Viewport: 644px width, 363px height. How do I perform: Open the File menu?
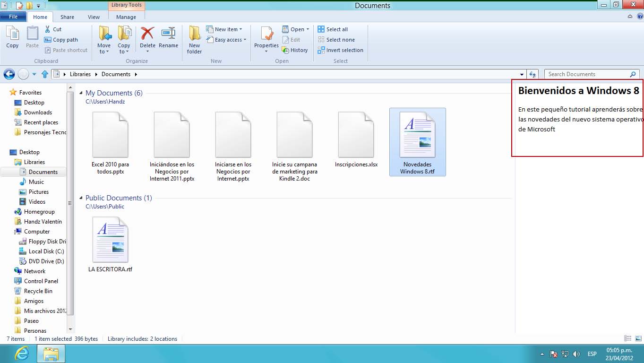coord(13,17)
